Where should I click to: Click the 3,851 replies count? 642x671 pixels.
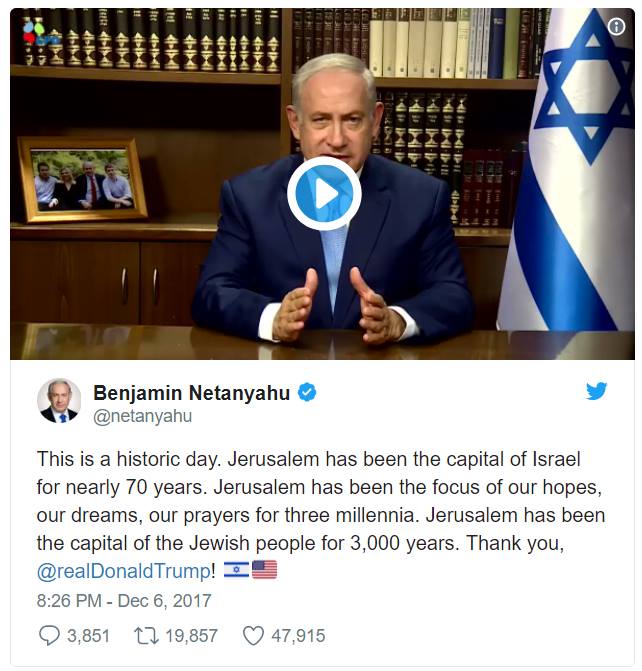89,635
